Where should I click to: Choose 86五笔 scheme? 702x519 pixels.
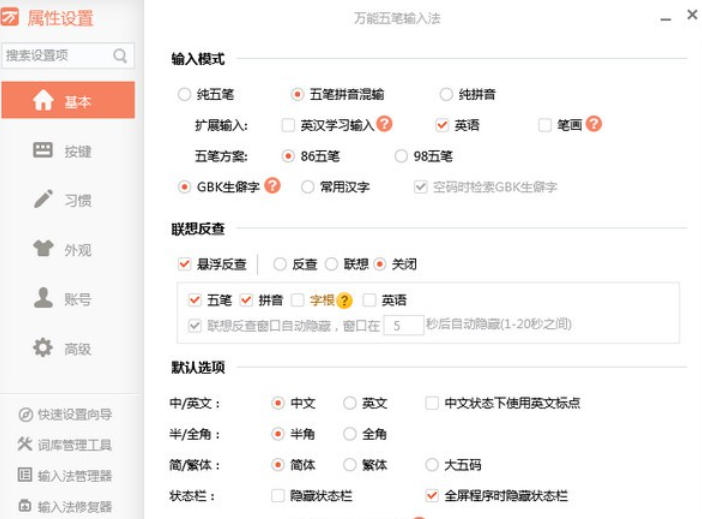coord(288,156)
